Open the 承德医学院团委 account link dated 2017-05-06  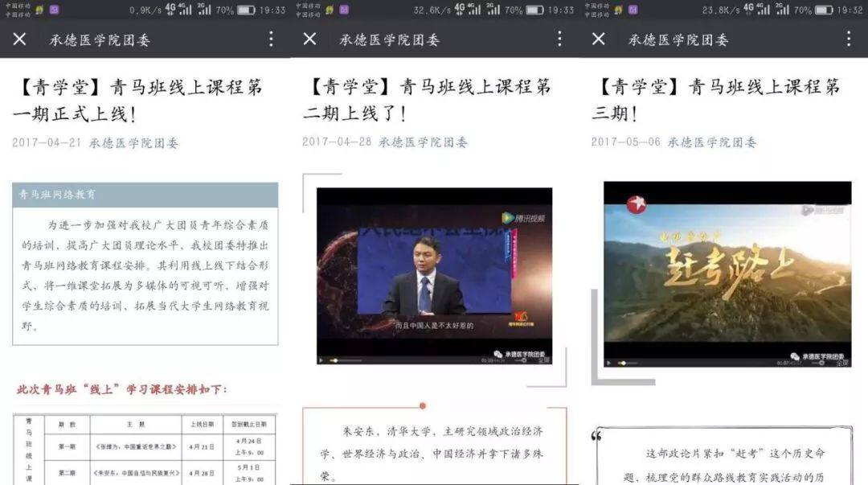click(712, 142)
